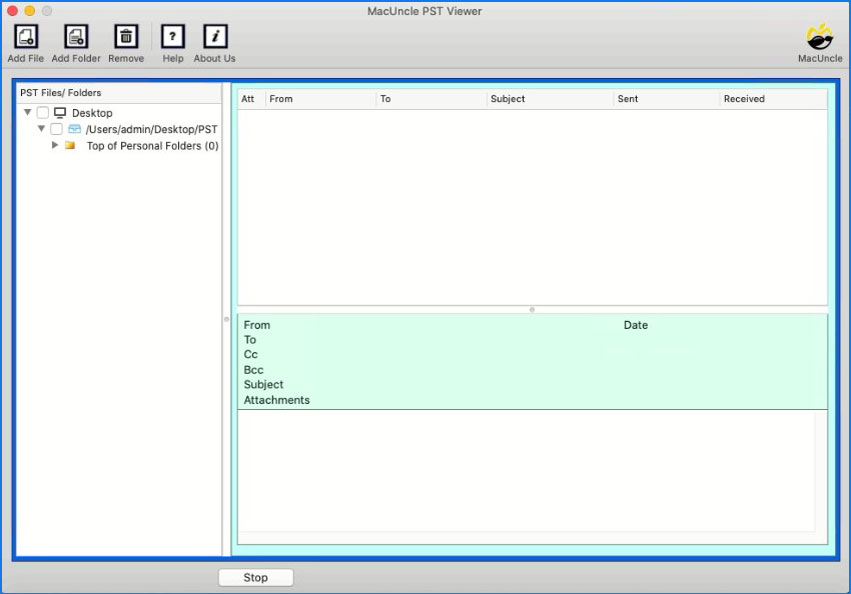Screen dimensions: 851x594
Task: Open Help from the toolbar
Action: point(173,38)
